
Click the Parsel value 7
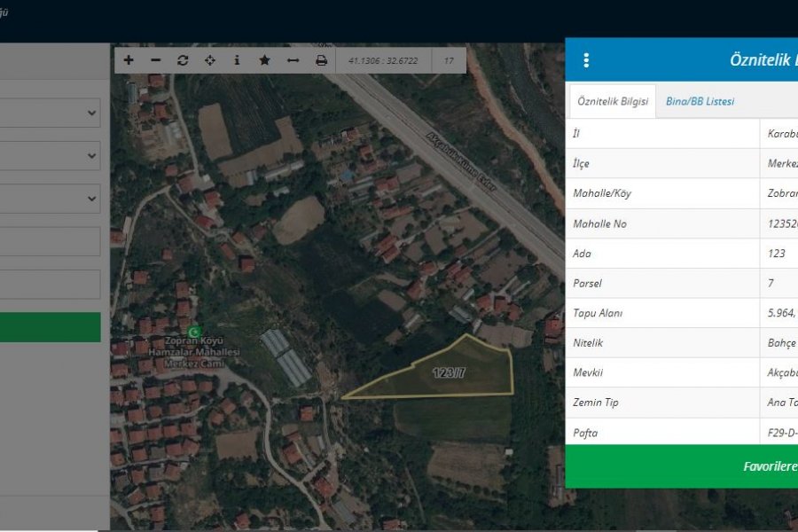[771, 284]
